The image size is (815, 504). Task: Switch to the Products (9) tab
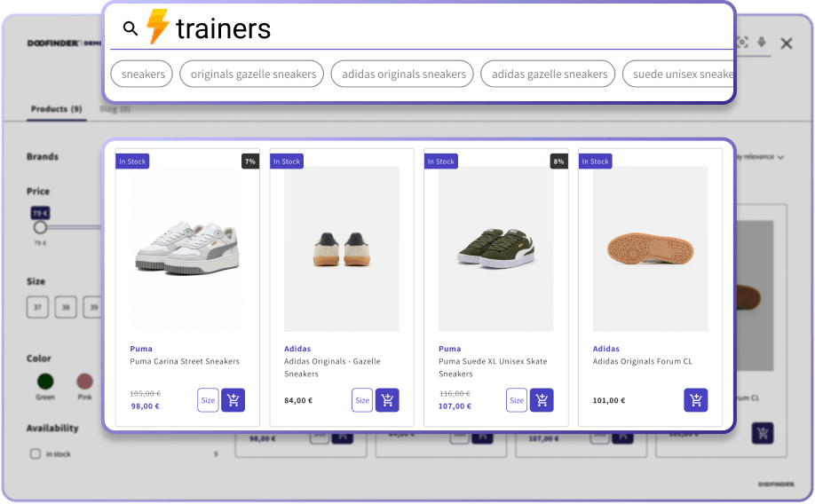tap(56, 109)
